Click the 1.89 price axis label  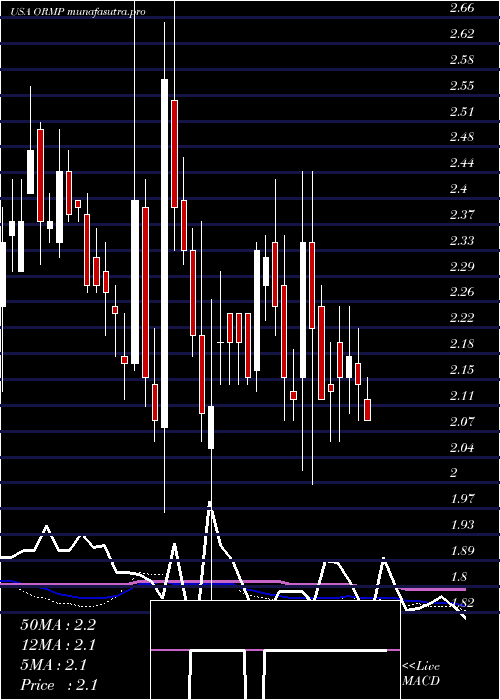tap(462, 551)
